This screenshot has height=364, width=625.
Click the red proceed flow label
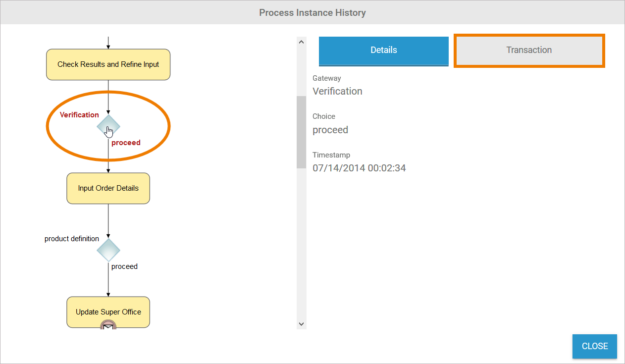[x=126, y=143]
